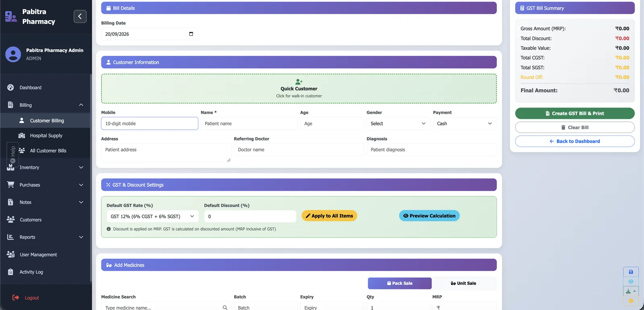Focus the Age input field
Screen dimensions: 644x310
click(332, 123)
